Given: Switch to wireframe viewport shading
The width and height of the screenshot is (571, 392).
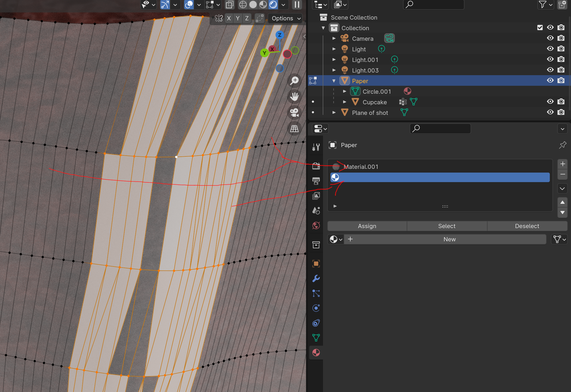Looking at the screenshot, I should 243,4.
